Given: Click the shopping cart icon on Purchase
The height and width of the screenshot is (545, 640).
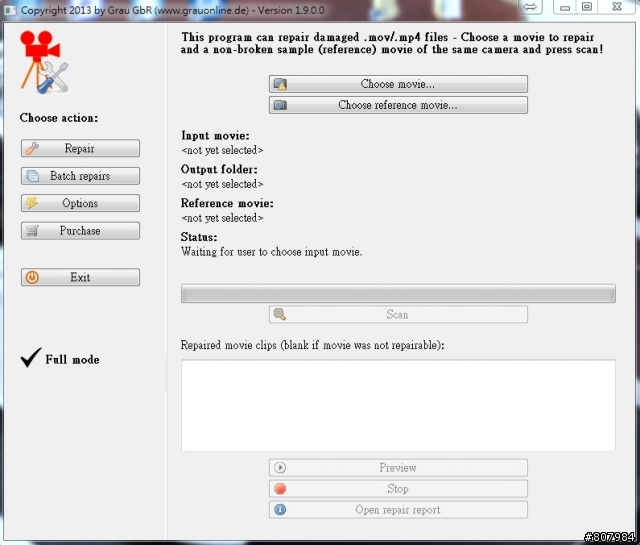Looking at the screenshot, I should click(32, 231).
